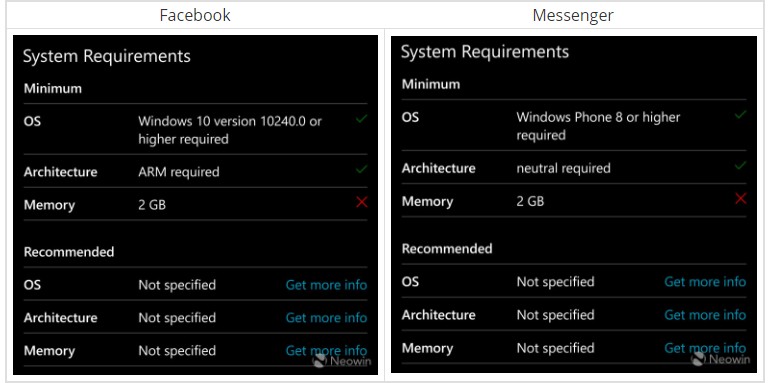Select the Facebook column header

point(195,15)
